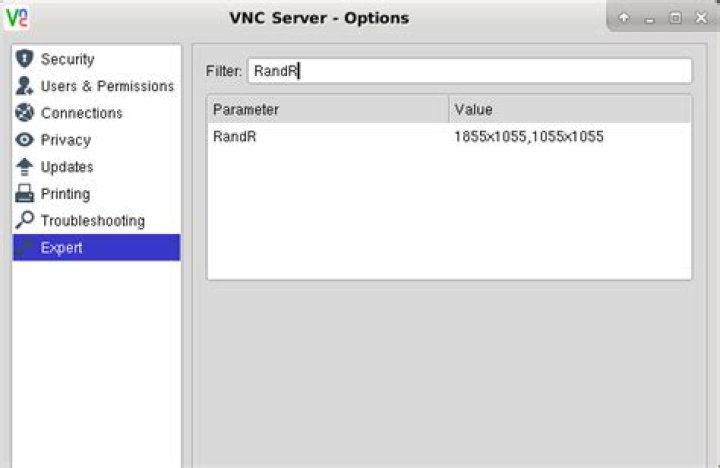The width and height of the screenshot is (720, 468).
Task: Click the Connections globe icon
Action: pos(24,113)
